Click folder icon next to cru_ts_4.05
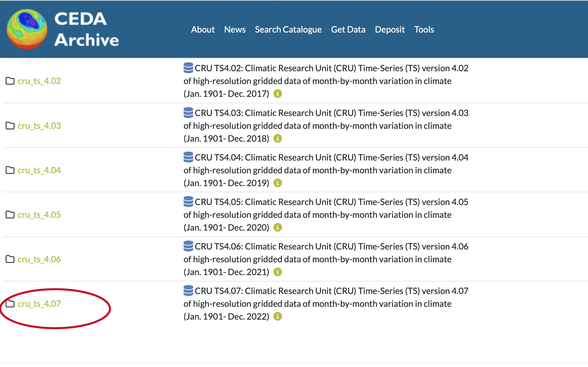The image size is (588, 367). click(10, 215)
